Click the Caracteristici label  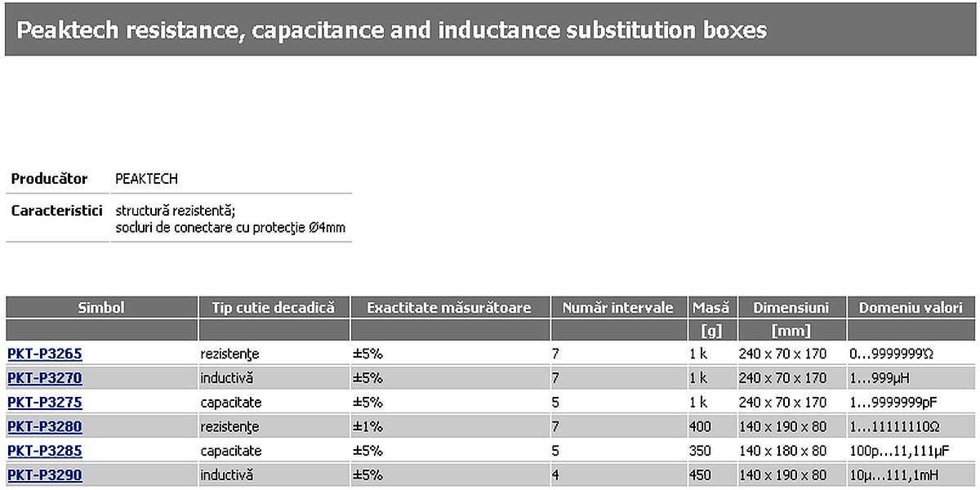pos(56,212)
